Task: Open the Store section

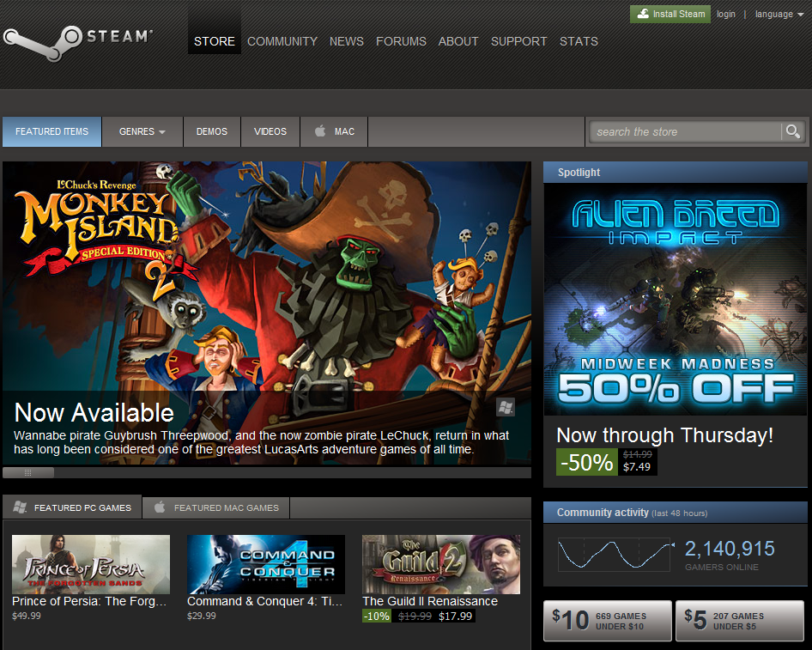Action: pyautogui.click(x=215, y=41)
